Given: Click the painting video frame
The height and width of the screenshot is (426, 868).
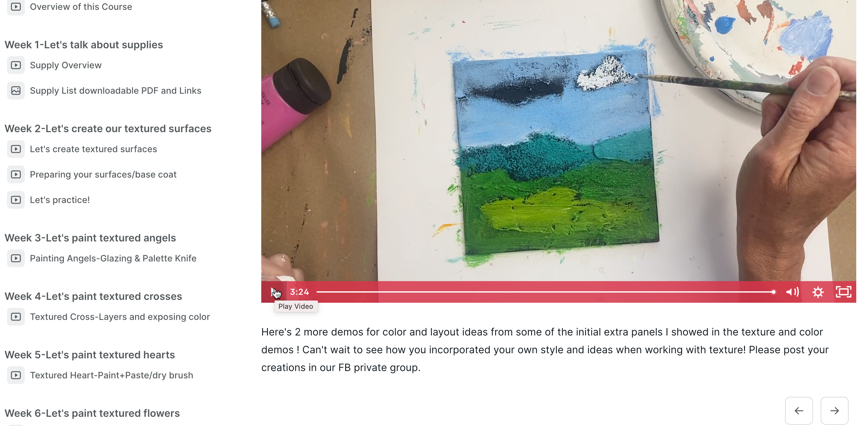Looking at the screenshot, I should 558,140.
